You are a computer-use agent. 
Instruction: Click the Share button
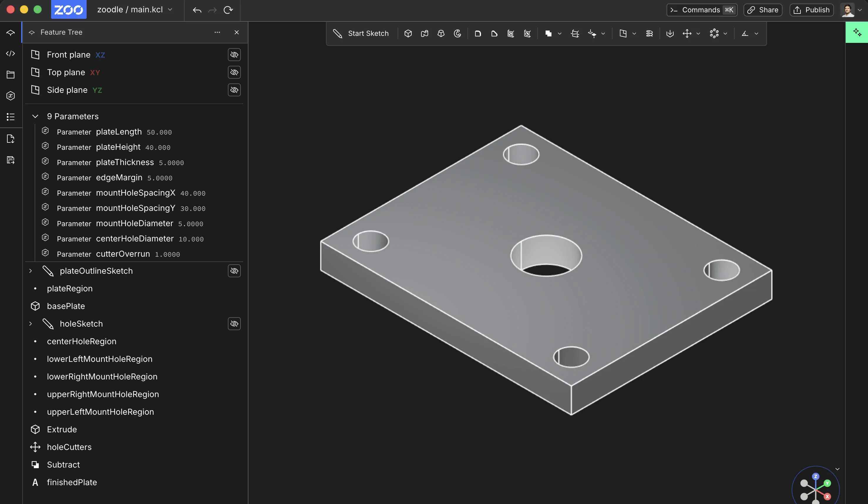pyautogui.click(x=763, y=10)
